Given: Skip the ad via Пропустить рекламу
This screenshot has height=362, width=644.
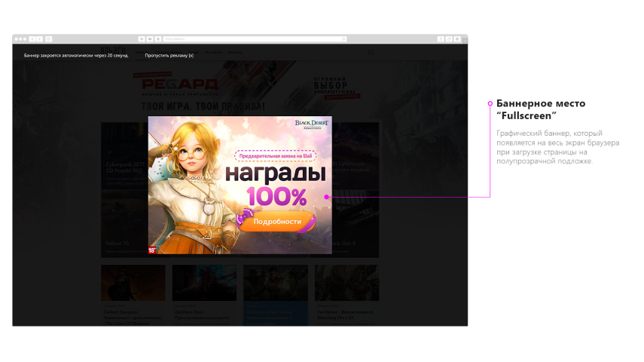Looking at the screenshot, I should pos(169,56).
